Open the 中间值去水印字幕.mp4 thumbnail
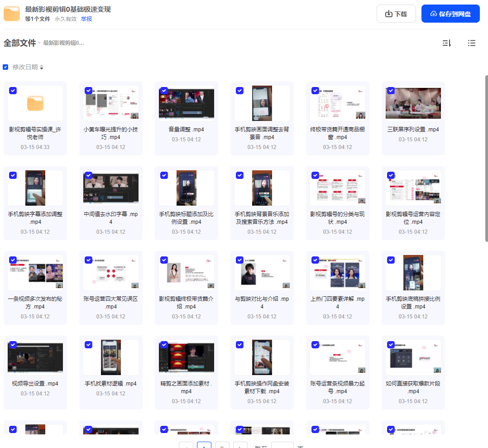 [111, 188]
